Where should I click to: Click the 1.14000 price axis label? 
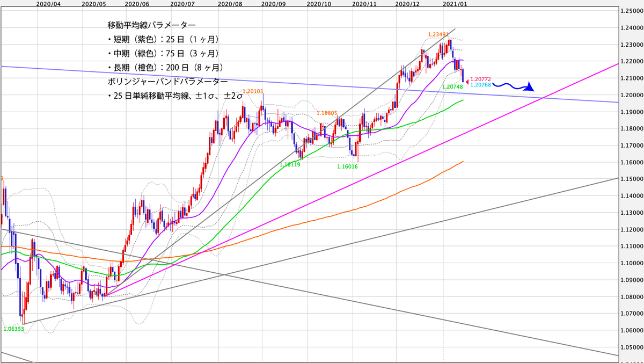631,195
